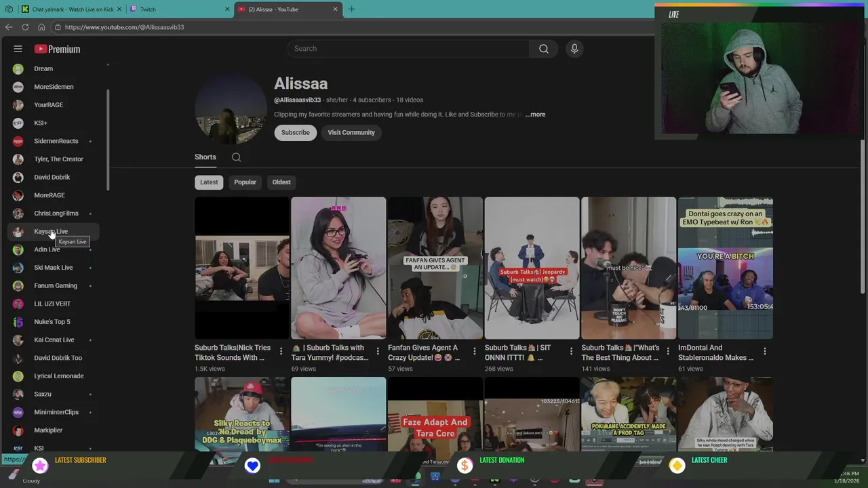The height and width of the screenshot is (488, 868).
Task: Play the Faze Adapt And Tara Core short
Action: click(x=435, y=414)
